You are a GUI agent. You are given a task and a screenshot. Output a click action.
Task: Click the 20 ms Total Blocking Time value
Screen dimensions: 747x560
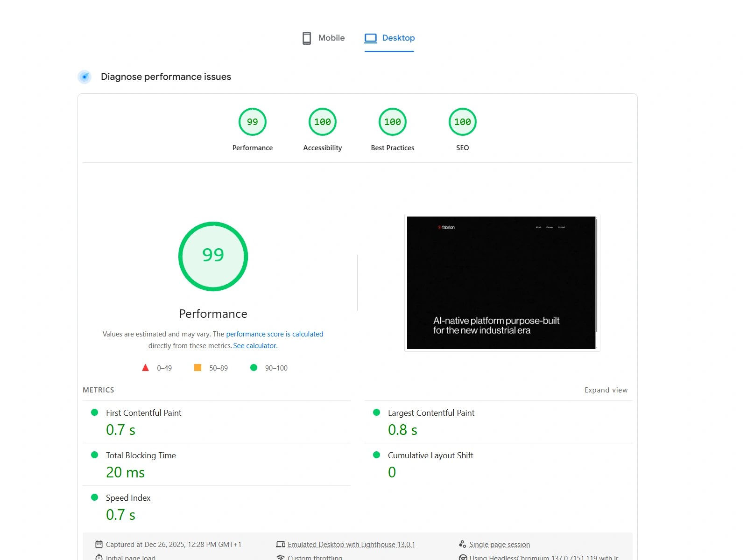(x=125, y=472)
